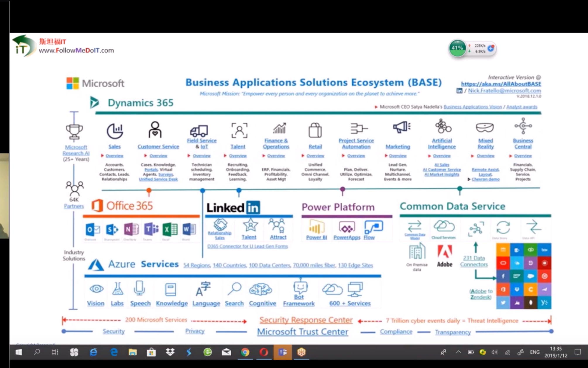Click the Security Response Center button
Viewport: 588px width, 368px height.
(306, 320)
